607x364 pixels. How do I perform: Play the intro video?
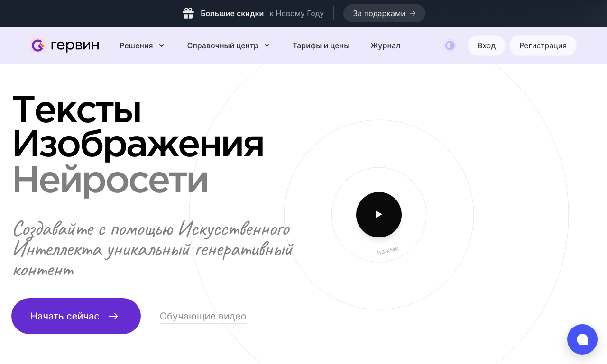pyautogui.click(x=379, y=215)
